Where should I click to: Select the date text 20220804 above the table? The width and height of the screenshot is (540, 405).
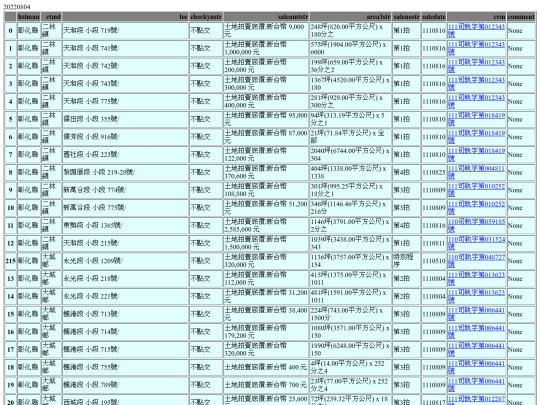17,7
